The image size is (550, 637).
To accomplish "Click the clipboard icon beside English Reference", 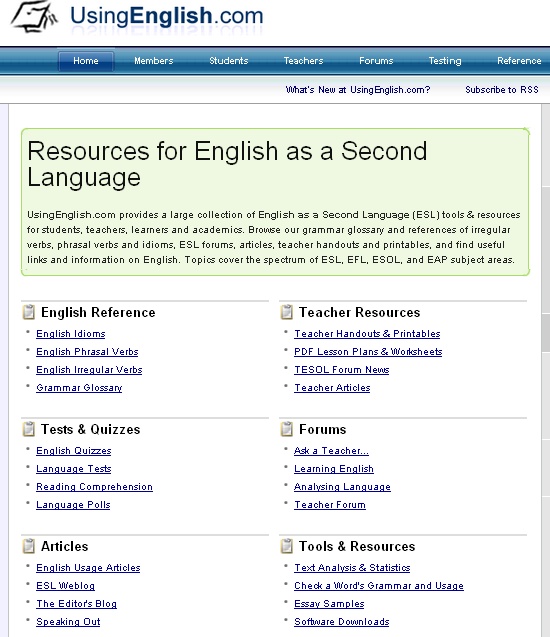I will (x=28, y=312).
